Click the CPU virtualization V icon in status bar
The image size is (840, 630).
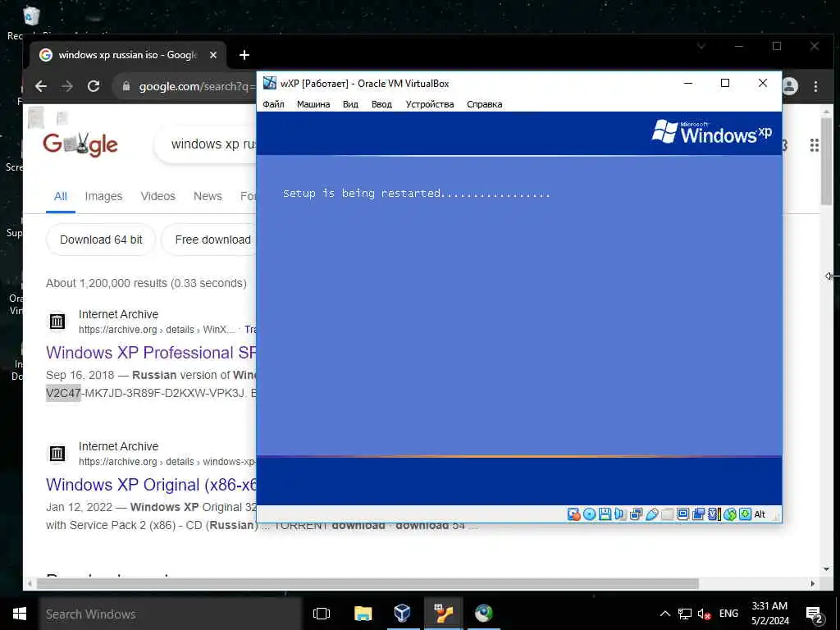click(714, 514)
